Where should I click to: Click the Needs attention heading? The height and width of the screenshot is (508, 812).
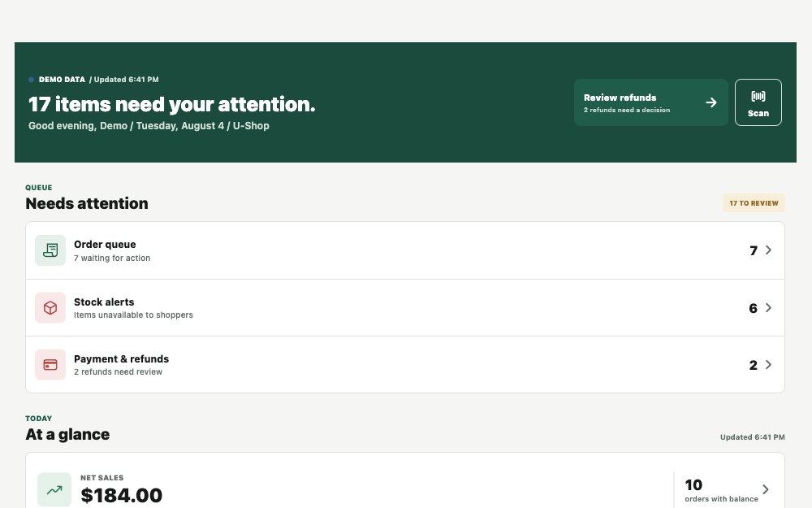click(x=87, y=203)
